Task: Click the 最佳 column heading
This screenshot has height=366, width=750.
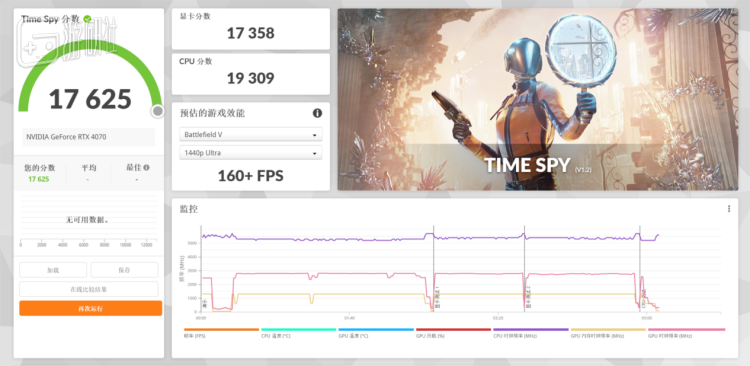Action: tap(133, 168)
